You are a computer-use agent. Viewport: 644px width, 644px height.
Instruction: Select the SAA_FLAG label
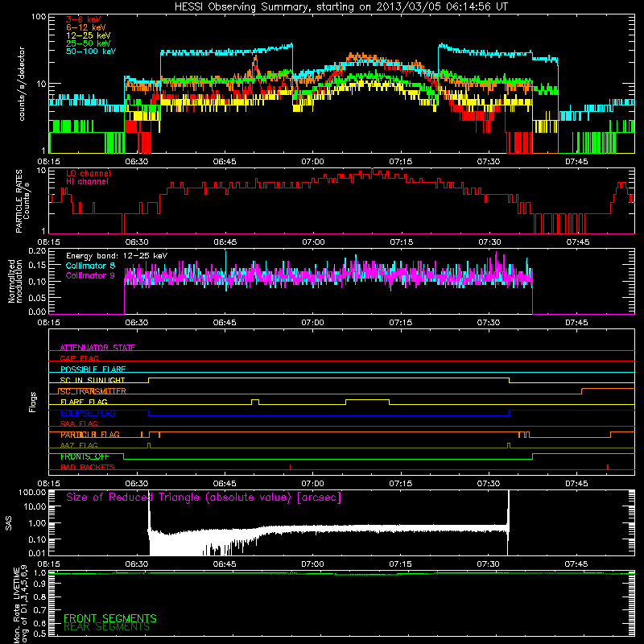coord(79,423)
